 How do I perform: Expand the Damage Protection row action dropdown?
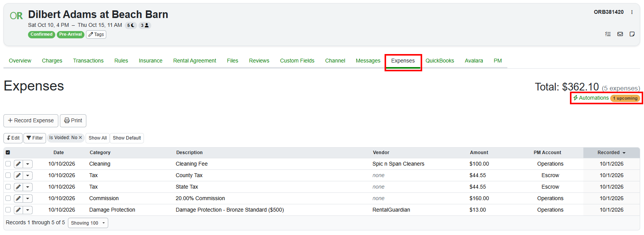tap(28, 210)
